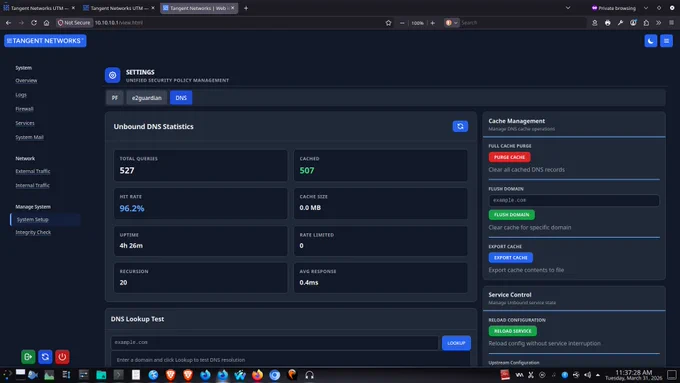
Task: Open Firewall in the sidebar
Action: [24, 109]
